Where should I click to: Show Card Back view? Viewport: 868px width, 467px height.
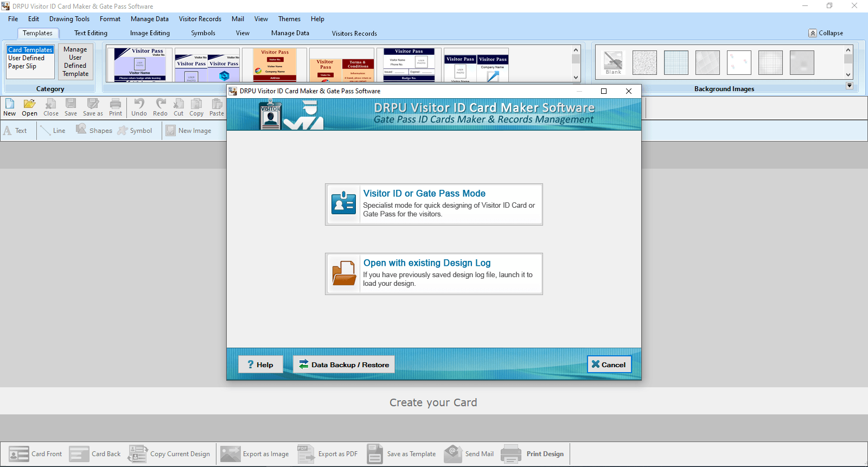pos(95,454)
